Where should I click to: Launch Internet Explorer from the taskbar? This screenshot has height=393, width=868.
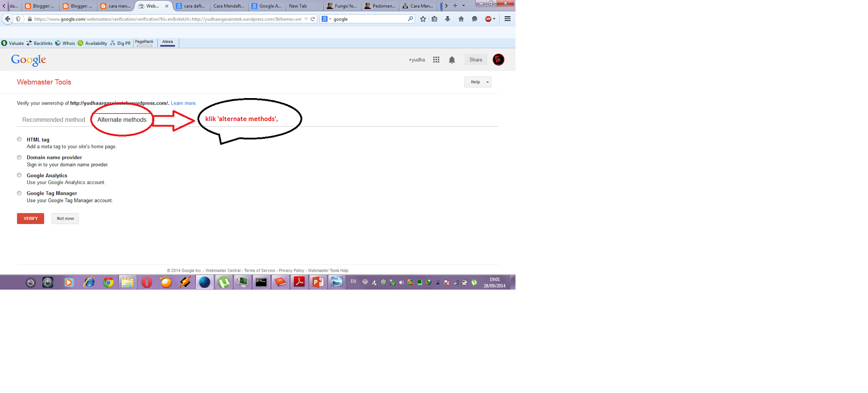tap(89, 282)
